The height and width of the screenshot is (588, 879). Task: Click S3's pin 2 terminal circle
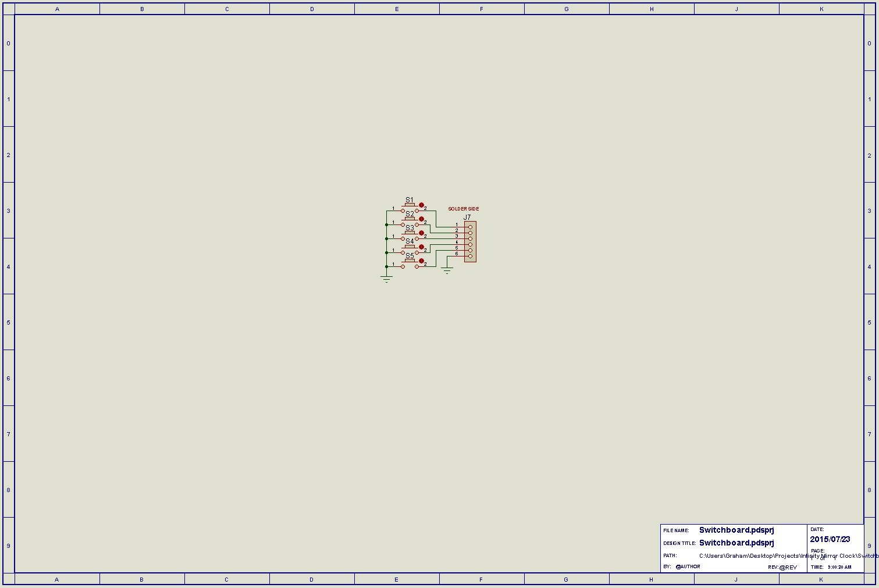417,238
